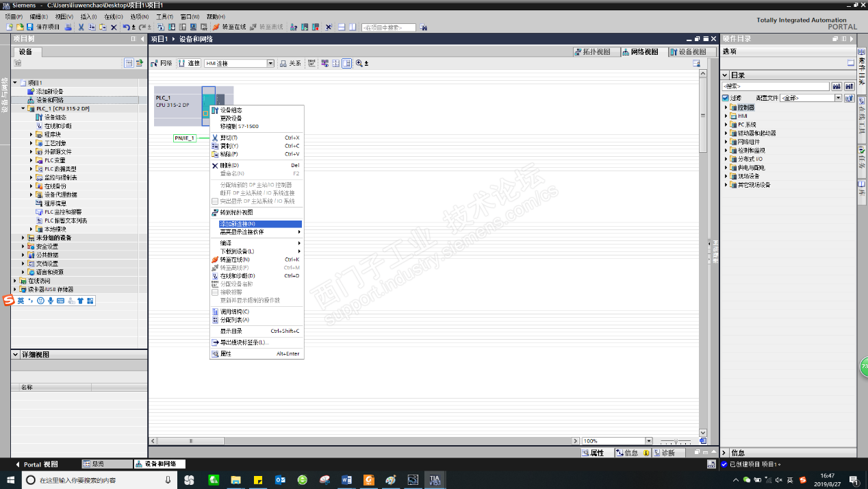
Task: Expand 程序块 in the project tree
Action: 31,134
